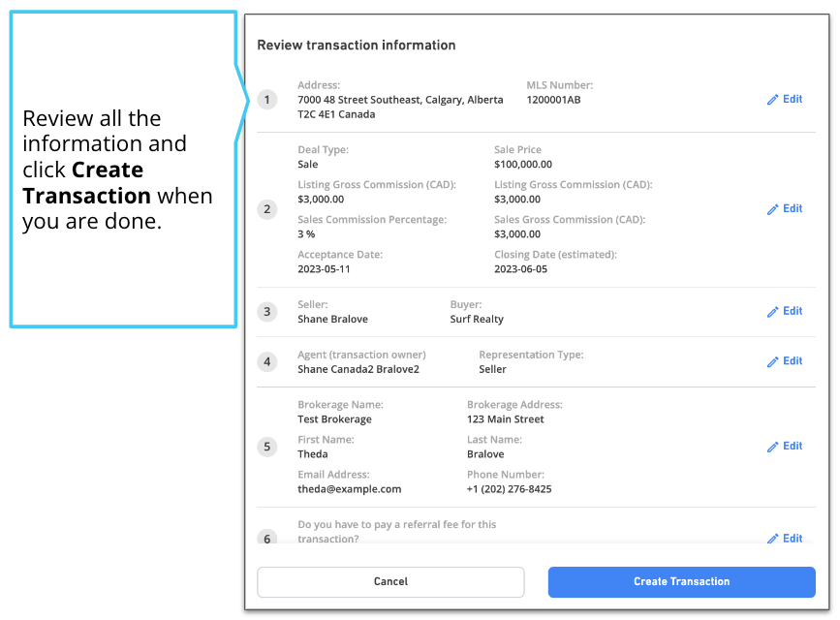This screenshot has width=840, height=620.
Task: Edit the deal type and commission section
Action: [784, 209]
